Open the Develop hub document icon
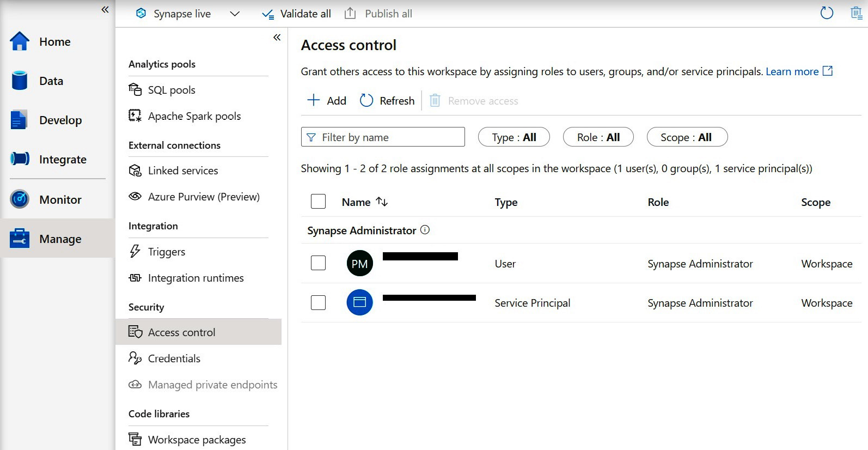Viewport: 868px width, 450px height. click(19, 120)
